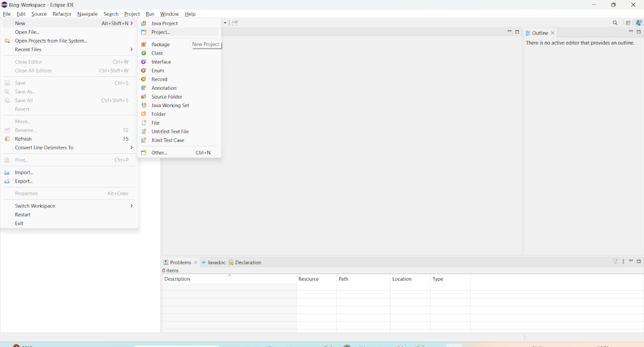Open the Window menu

[x=169, y=14]
